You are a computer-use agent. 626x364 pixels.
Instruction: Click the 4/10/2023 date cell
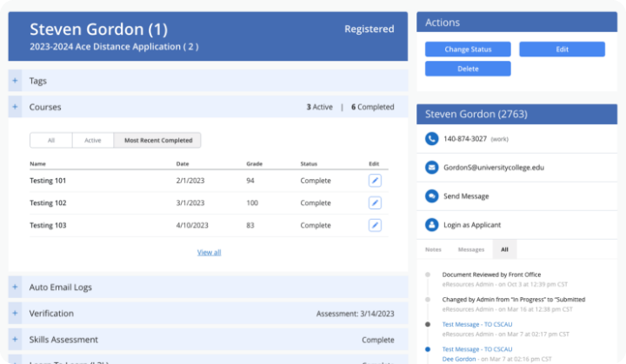coord(192,225)
